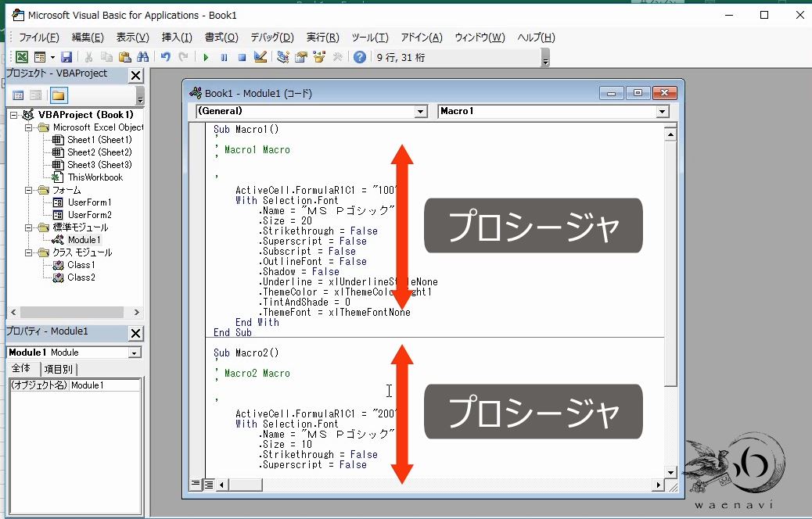
Task: Open the Properties Window toolbar icon
Action: pyautogui.click(x=301, y=57)
